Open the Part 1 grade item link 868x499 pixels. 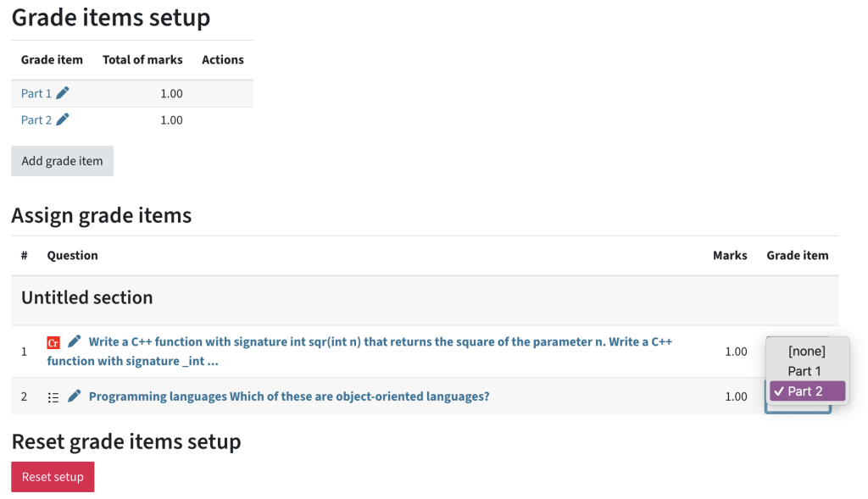(36, 93)
